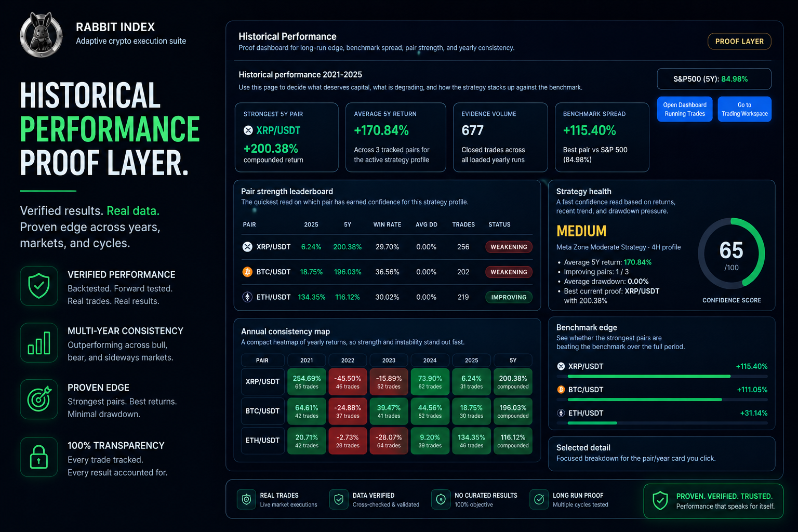Select XRP/USDT 2024 cell 73.90%
This screenshot has height=532, width=798.
click(x=430, y=382)
